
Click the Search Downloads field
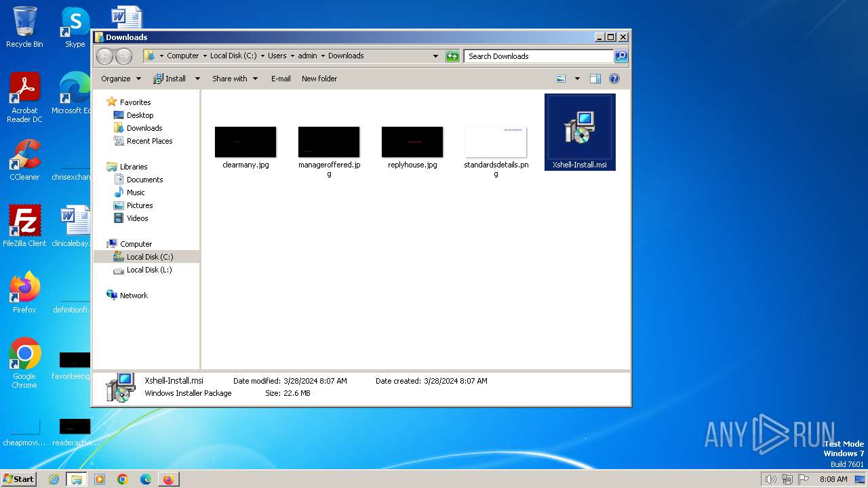click(539, 56)
